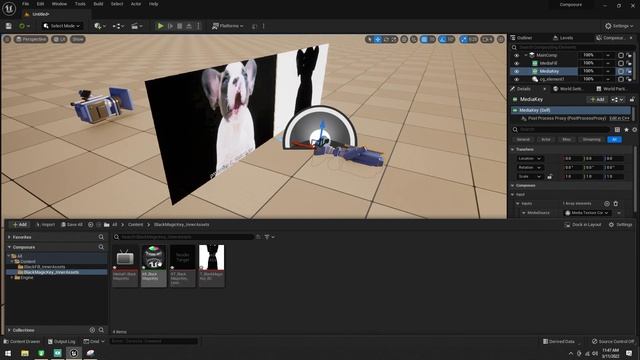Switch to the Levels tab
The height and width of the screenshot is (360, 640).
[x=563, y=38]
